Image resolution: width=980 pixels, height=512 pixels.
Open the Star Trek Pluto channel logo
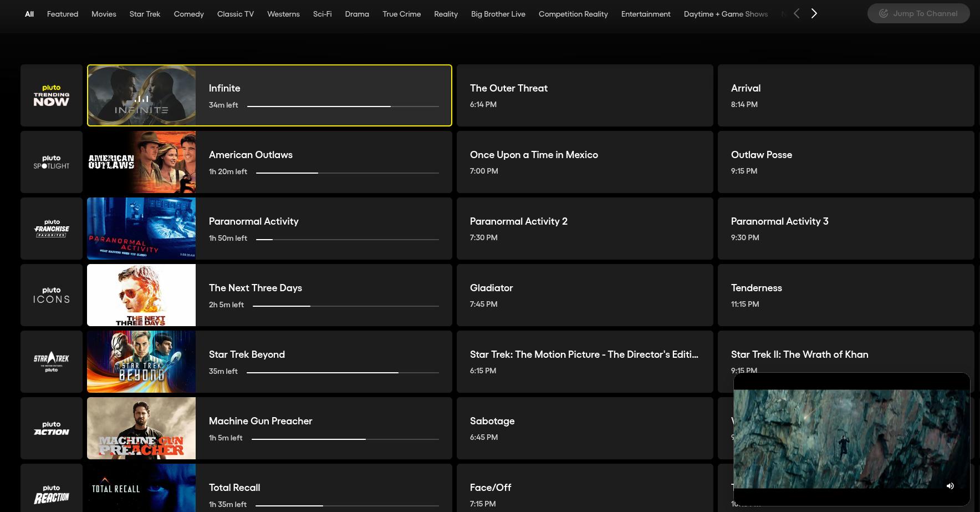pos(52,362)
